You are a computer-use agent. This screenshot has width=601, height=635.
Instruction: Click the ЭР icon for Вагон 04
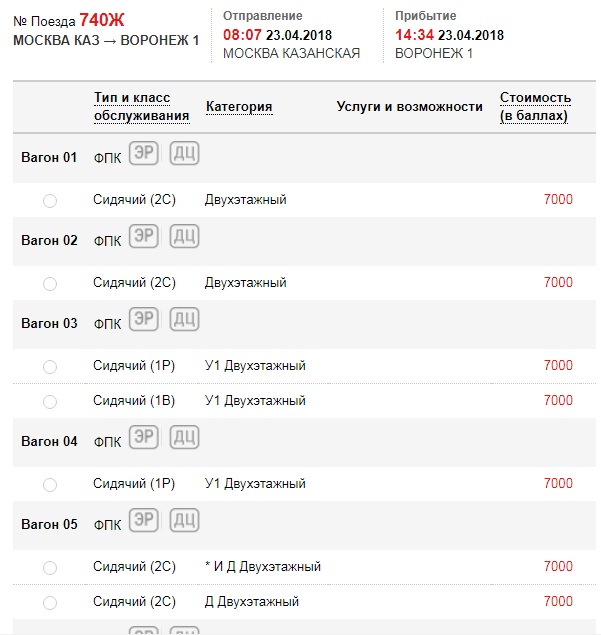145,438
